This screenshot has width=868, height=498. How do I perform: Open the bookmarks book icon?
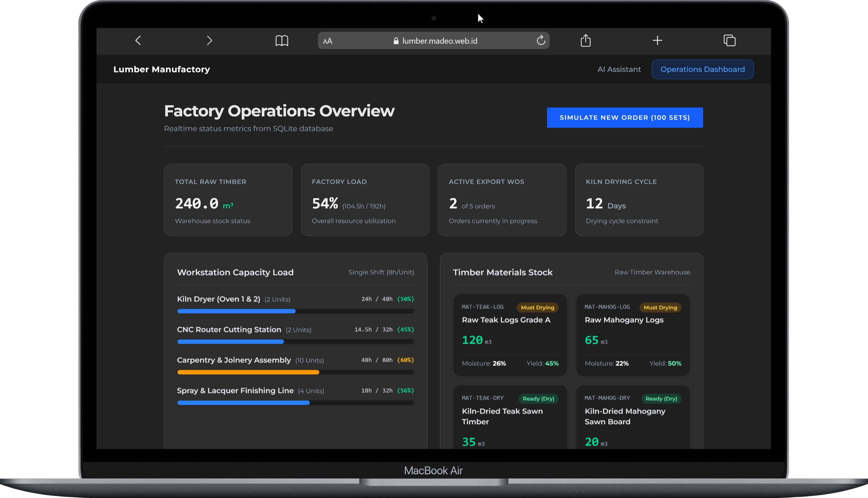pos(282,41)
